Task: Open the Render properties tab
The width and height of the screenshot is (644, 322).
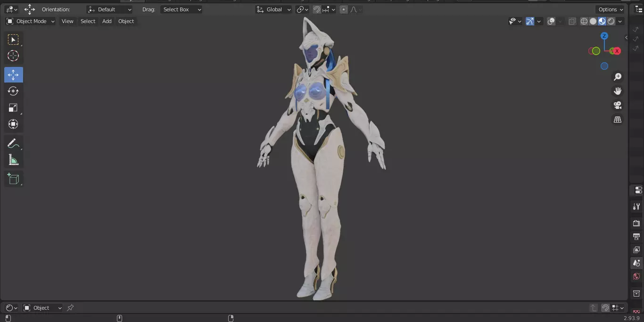Action: [636, 223]
